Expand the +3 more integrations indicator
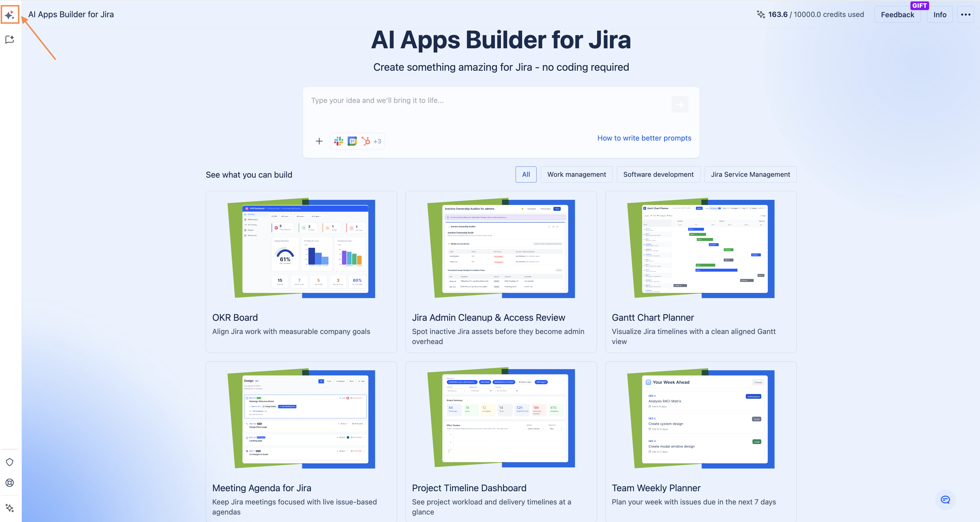 (x=377, y=141)
